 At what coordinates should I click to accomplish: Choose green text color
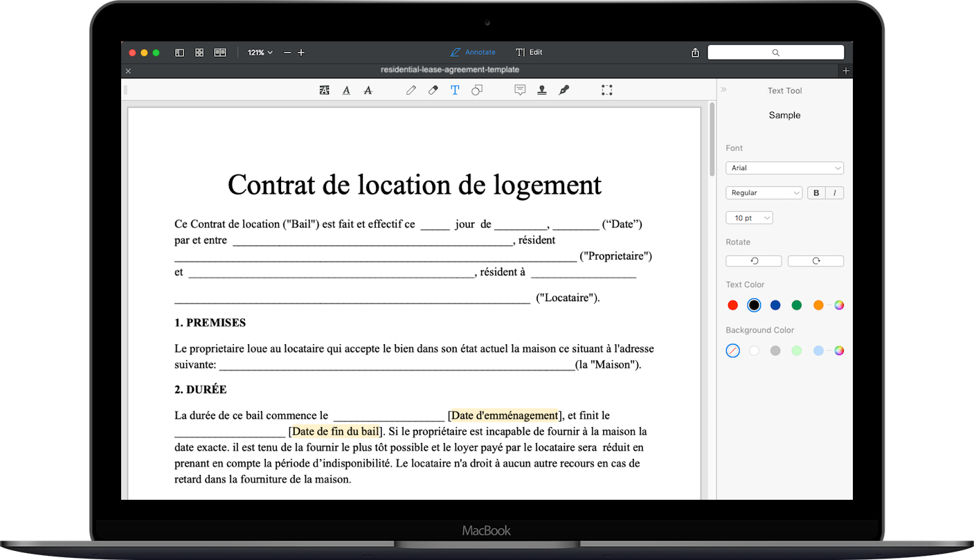(797, 305)
